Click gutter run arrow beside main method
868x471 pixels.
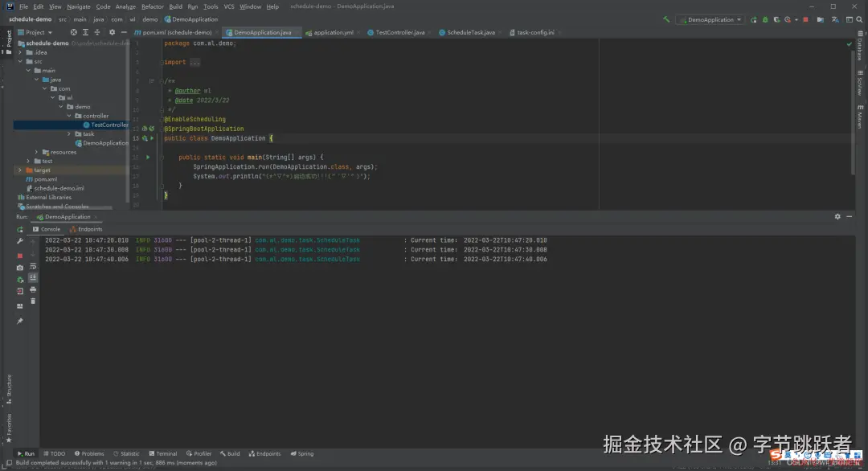148,157
